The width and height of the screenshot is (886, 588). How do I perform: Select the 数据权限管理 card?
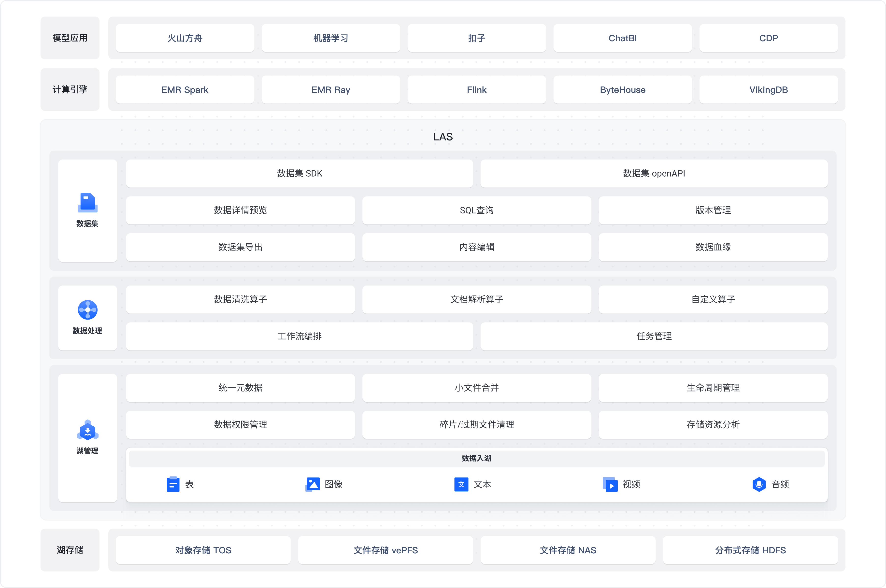coord(241,424)
